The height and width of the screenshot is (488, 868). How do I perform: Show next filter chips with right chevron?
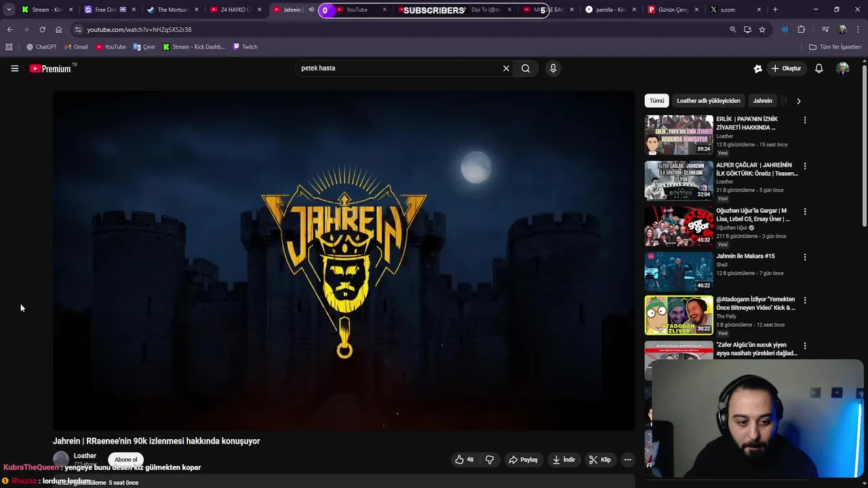pyautogui.click(x=798, y=101)
